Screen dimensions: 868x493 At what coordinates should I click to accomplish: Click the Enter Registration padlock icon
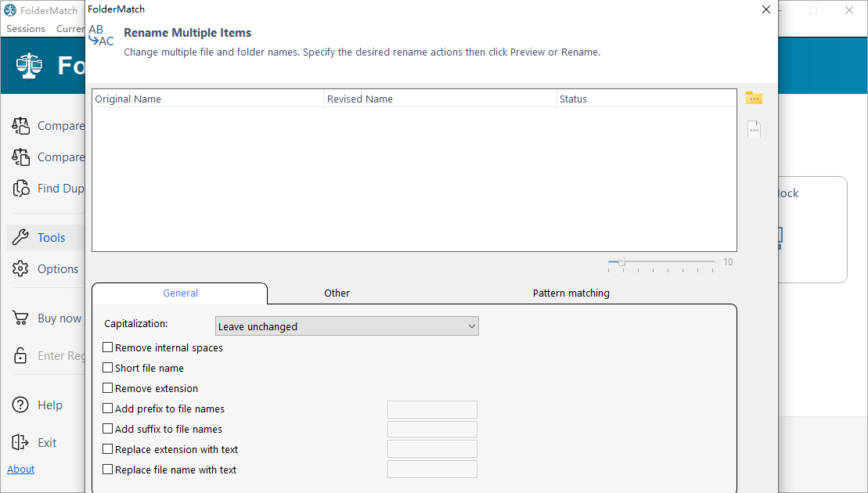point(20,355)
